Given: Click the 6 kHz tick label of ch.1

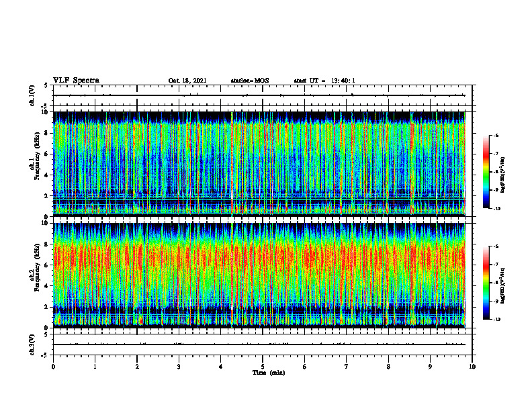Looking at the screenshot, I should (46, 154).
